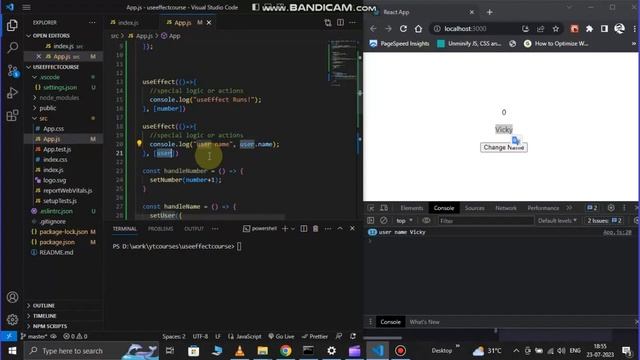Click Go Live in status bar
This screenshot has height=360, width=640.
[281, 336]
